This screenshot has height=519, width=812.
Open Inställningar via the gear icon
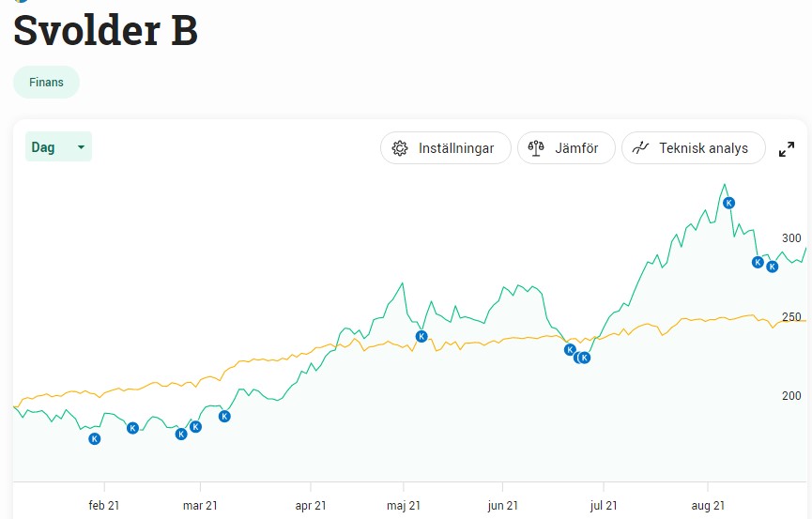(x=400, y=148)
